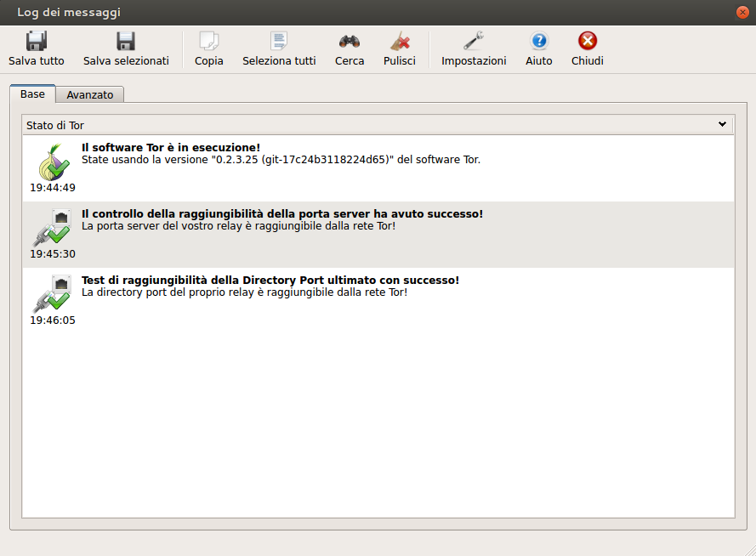Select the 'Il software Tor è in esecuzione!' message
This screenshot has width=756, height=556.
pos(378,168)
